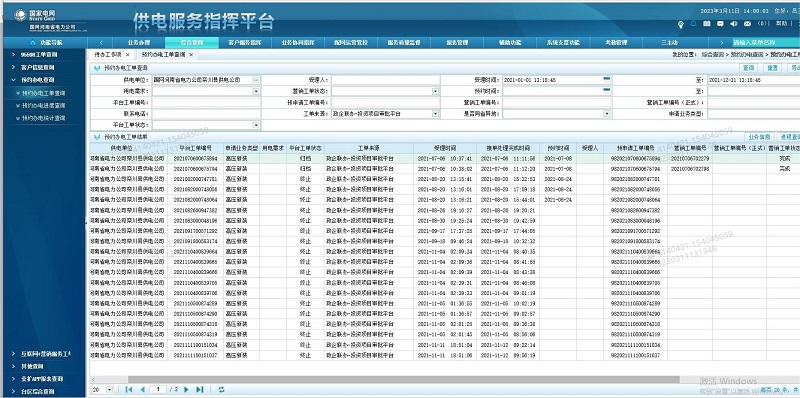
Task: Collapse the 预约办电查询 tree node
Action: pyautogui.click(x=13, y=80)
